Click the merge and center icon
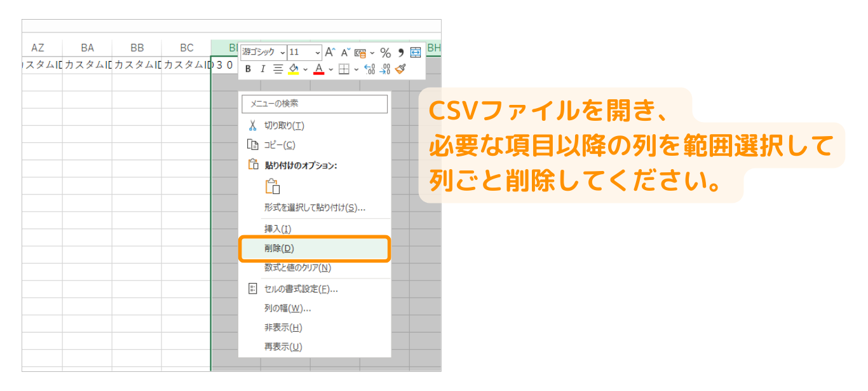Image resolution: width=868 pixels, height=391 pixels. pos(416,53)
